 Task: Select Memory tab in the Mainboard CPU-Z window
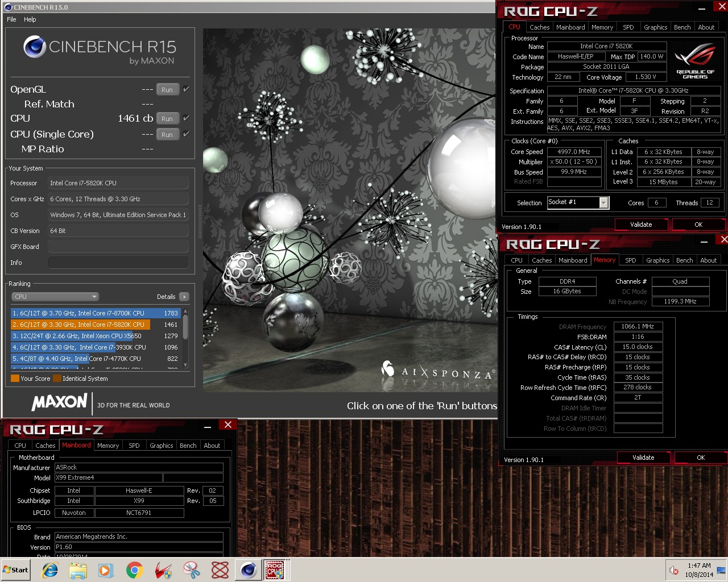(108, 446)
